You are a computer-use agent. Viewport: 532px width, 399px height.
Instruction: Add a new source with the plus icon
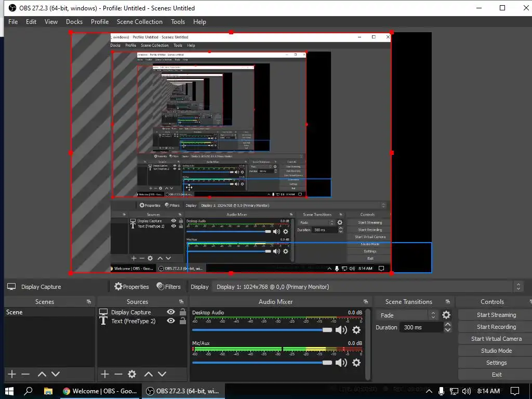(x=105, y=374)
